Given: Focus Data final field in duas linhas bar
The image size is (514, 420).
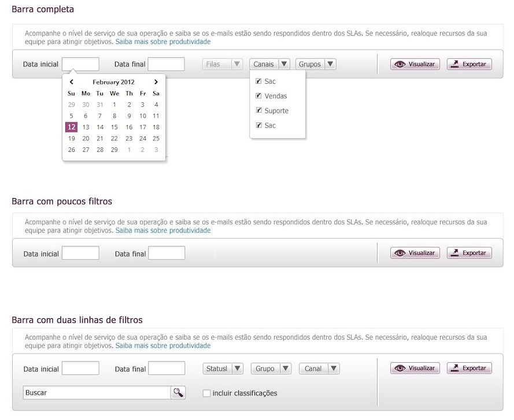Looking at the screenshot, I should 167,368.
